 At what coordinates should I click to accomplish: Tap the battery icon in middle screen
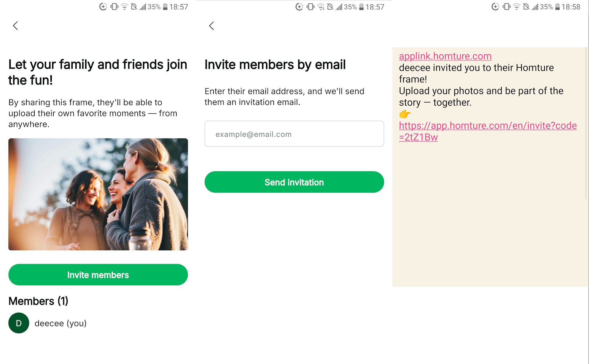pyautogui.click(x=361, y=7)
